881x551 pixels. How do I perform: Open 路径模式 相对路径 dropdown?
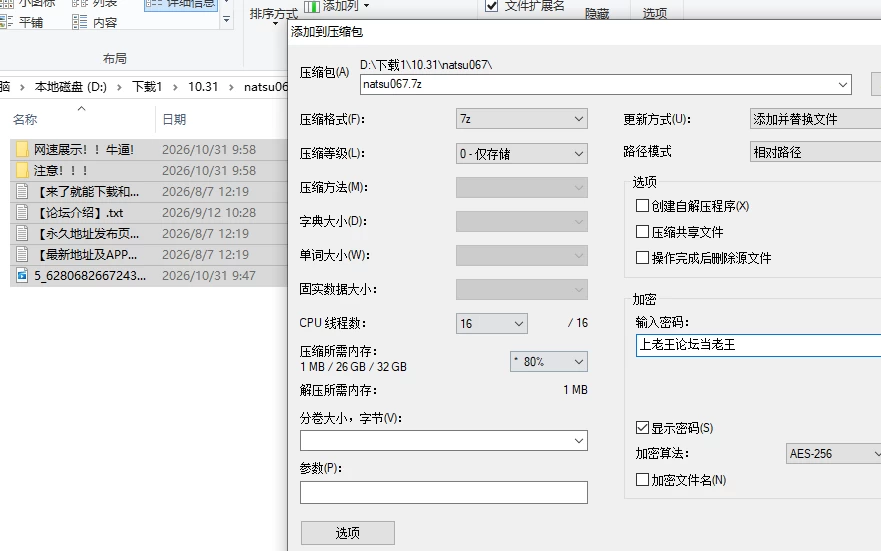point(815,152)
